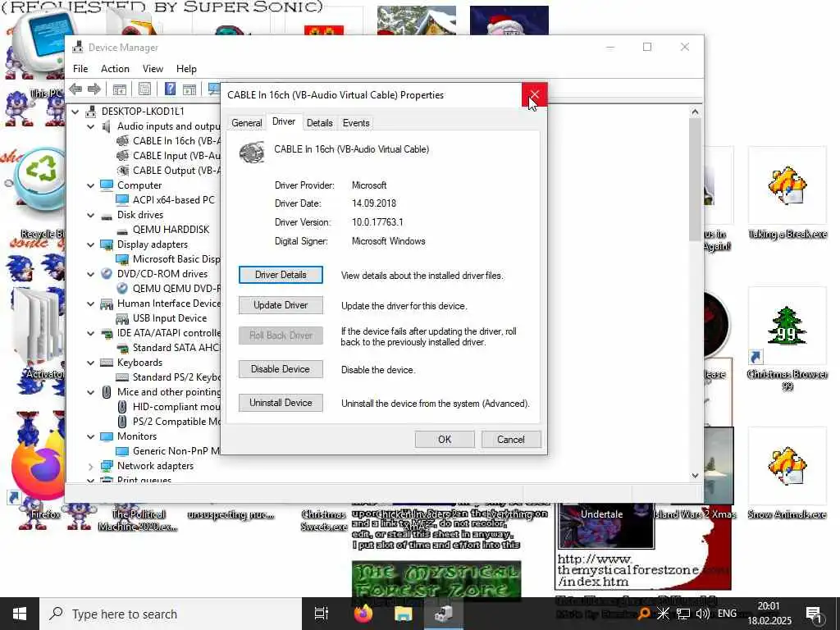Open the notification center icon
Viewport: 840px width, 630px height.
coord(814,614)
